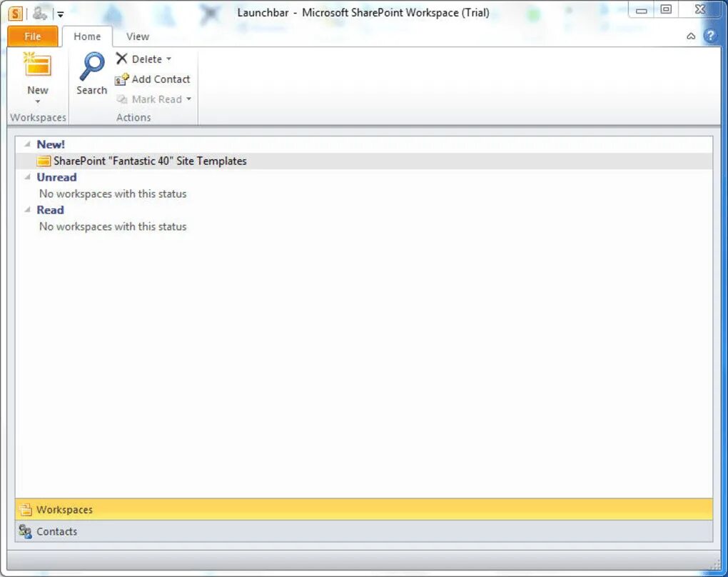This screenshot has height=577, width=728.
Task: Click the Fantastic 40 workspace folder icon
Action: (44, 161)
